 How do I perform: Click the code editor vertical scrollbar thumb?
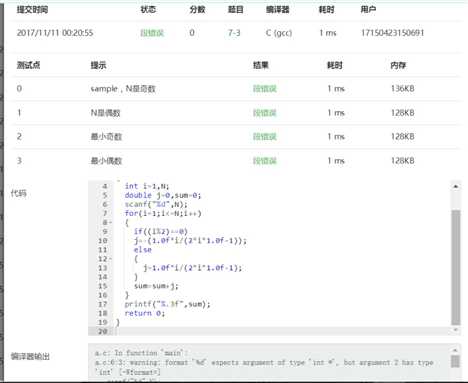[456, 267]
